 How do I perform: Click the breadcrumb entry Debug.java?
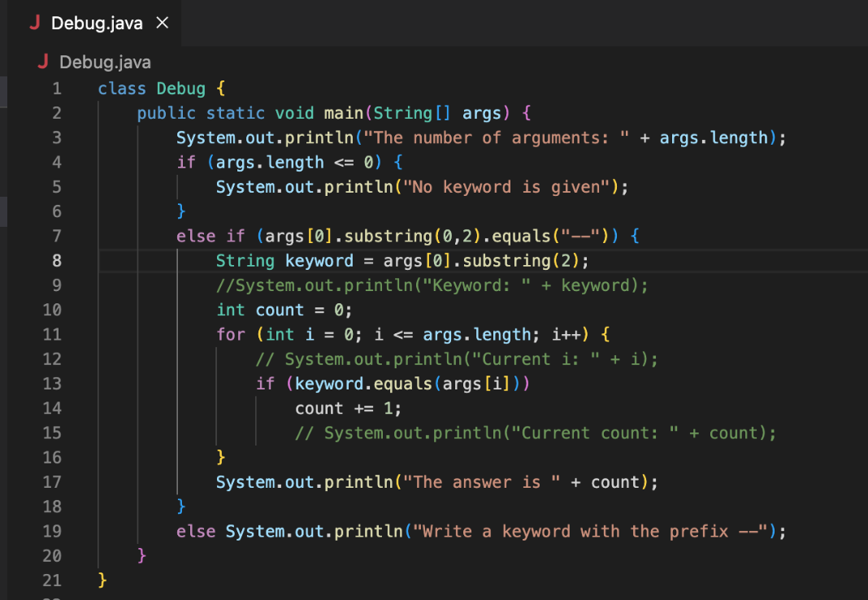click(x=104, y=62)
